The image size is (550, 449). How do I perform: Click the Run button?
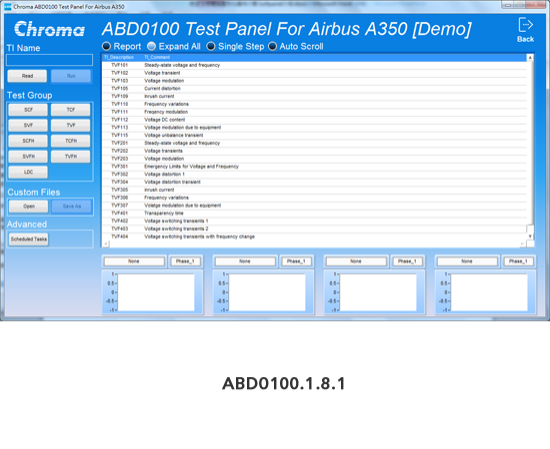pyautogui.click(x=71, y=76)
